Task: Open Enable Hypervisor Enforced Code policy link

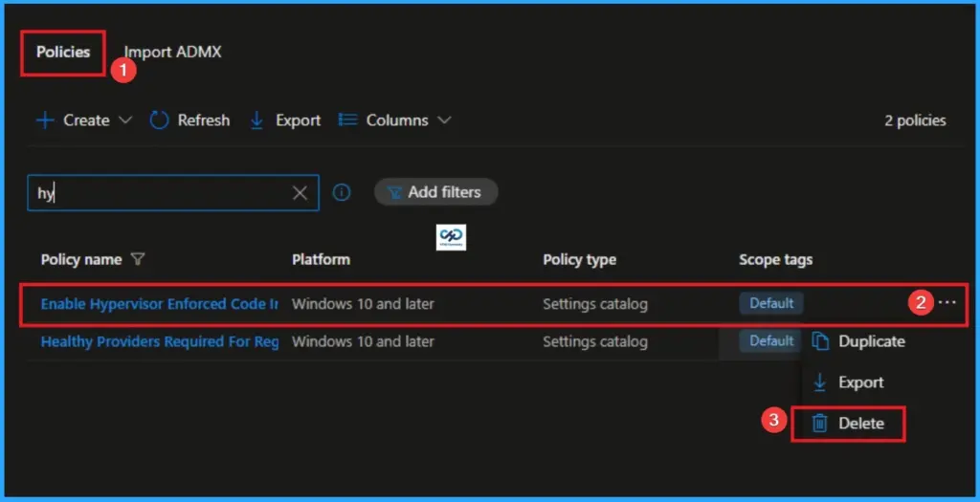Action: click(160, 304)
